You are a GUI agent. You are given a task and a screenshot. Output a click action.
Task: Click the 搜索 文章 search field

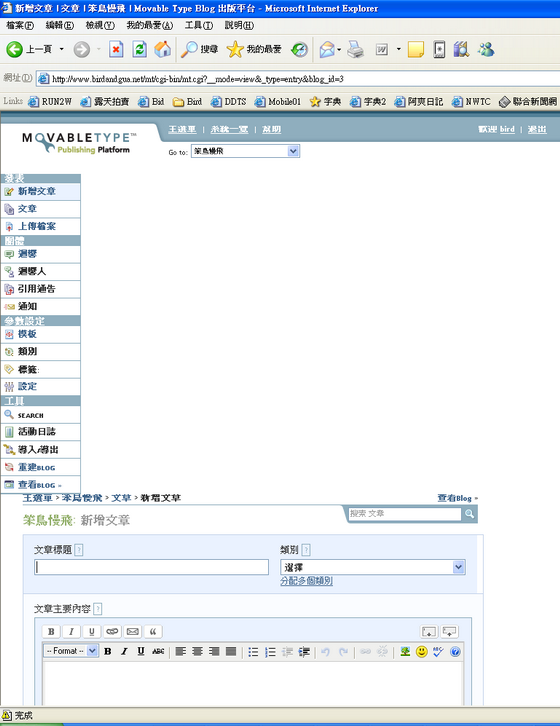[x=405, y=513]
